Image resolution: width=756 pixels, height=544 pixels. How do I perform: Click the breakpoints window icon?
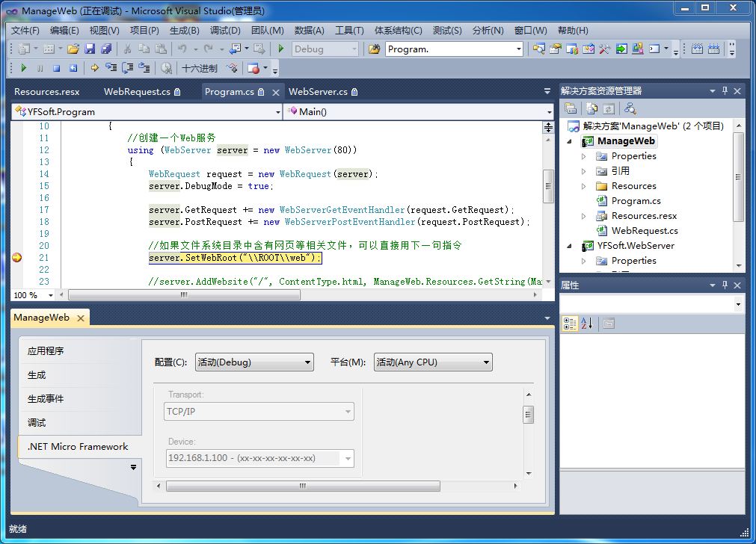point(253,69)
